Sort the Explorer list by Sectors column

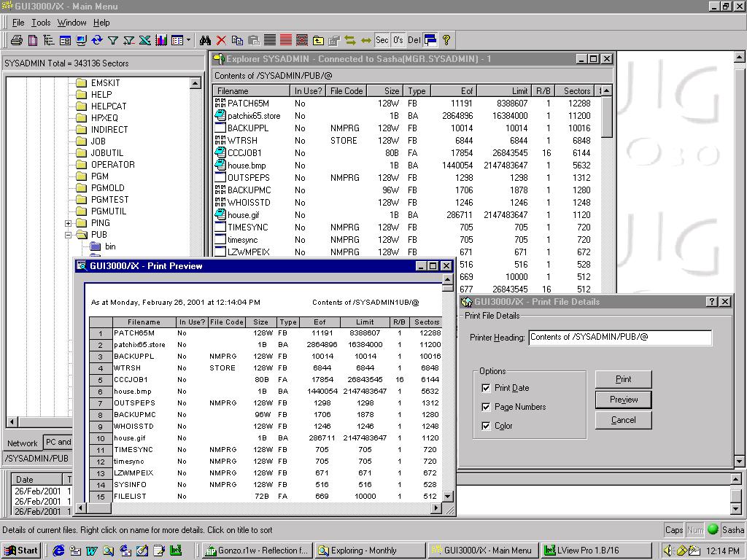pos(576,91)
